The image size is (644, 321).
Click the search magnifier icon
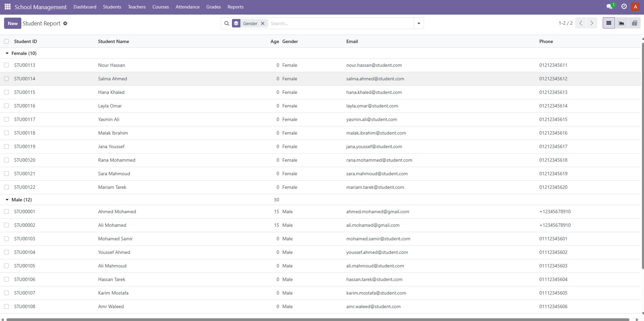point(227,23)
